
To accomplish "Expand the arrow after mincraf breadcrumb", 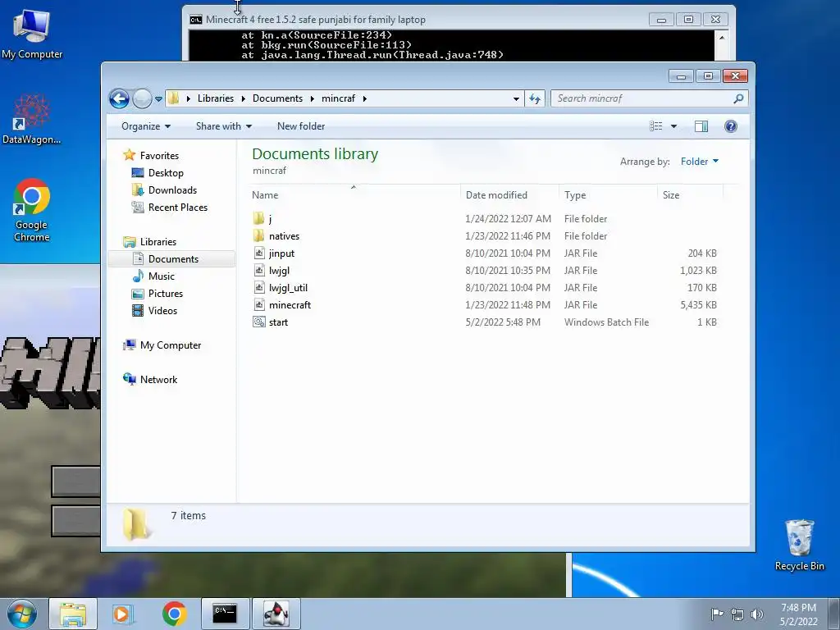I will point(365,98).
